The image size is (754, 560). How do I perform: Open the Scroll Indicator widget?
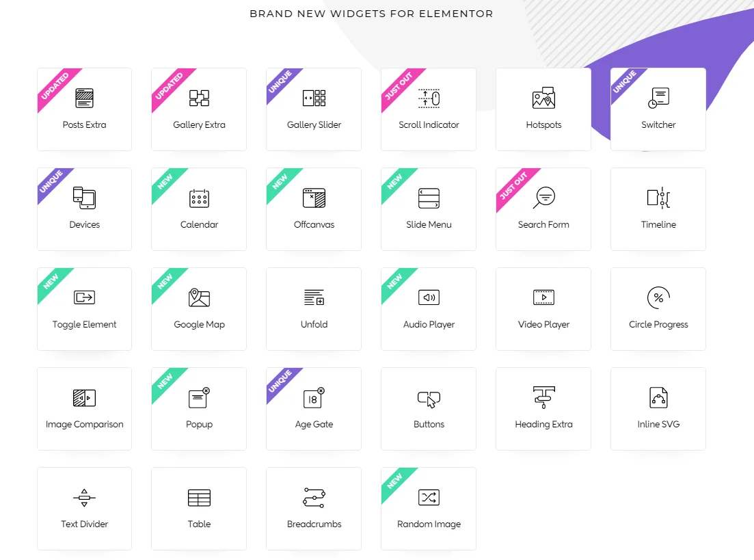[429, 97]
